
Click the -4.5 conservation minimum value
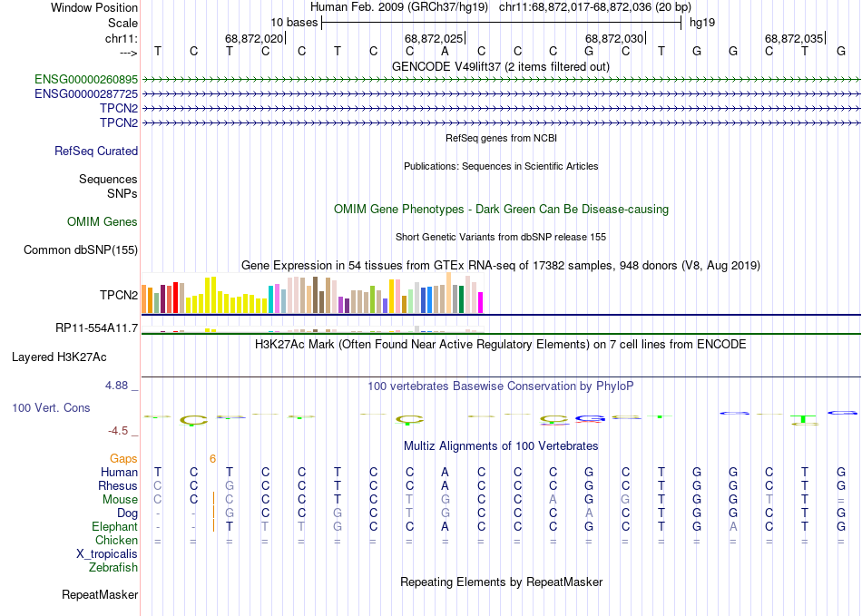[118, 431]
